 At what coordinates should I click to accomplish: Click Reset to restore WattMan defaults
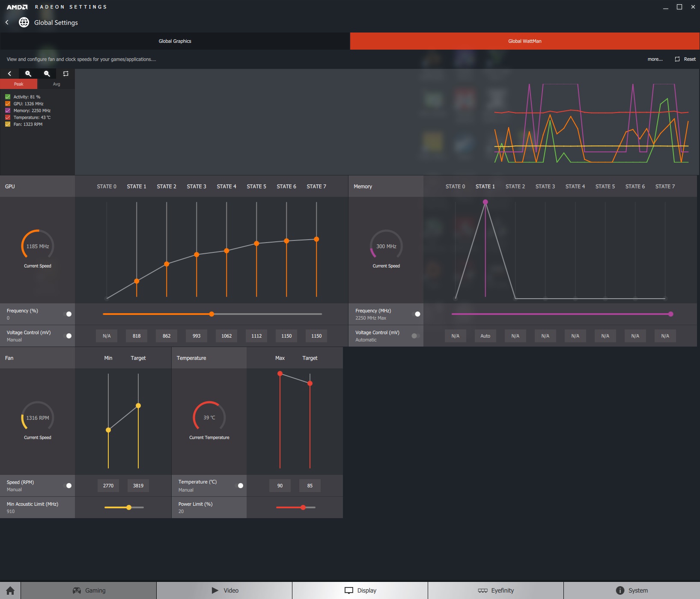click(685, 59)
